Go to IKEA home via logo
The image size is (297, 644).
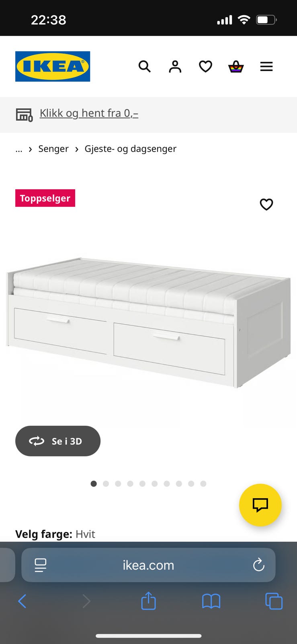[53, 66]
